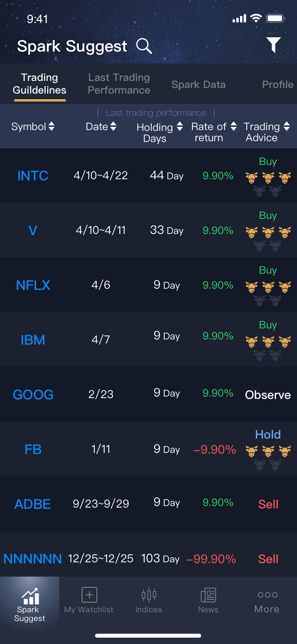Tap INTC bull rating icons

point(268,184)
